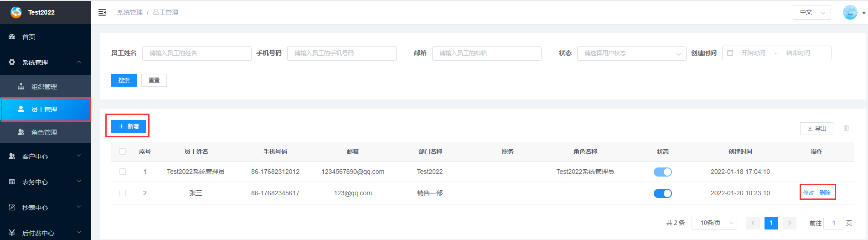Open the 状态 user status dropdown
The width and height of the screenshot is (868, 240).
(632, 53)
